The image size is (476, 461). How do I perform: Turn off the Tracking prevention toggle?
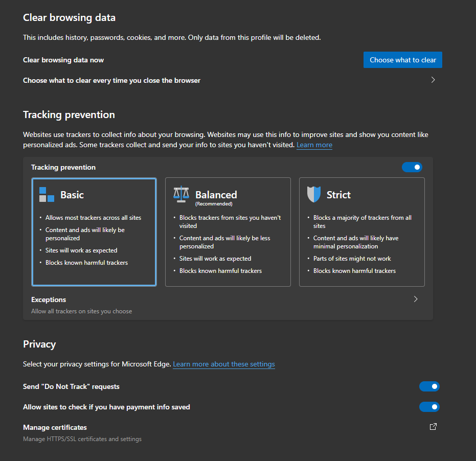412,167
